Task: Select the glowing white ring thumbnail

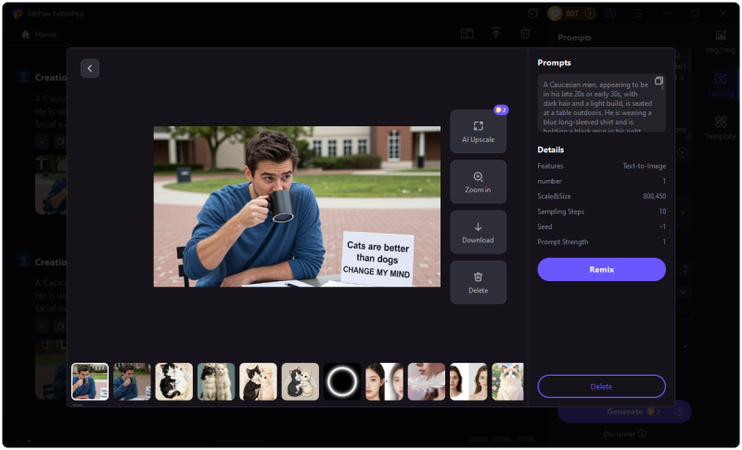Action: pyautogui.click(x=342, y=382)
